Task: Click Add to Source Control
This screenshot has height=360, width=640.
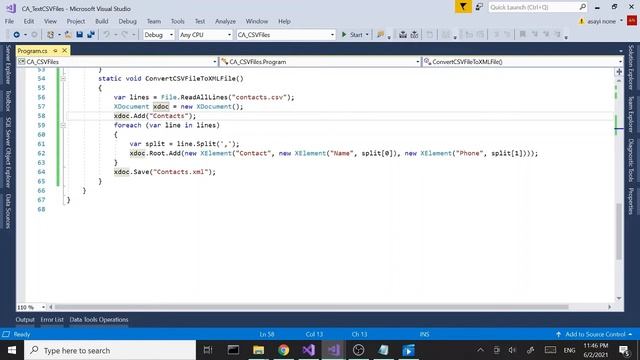Action: (x=594, y=334)
